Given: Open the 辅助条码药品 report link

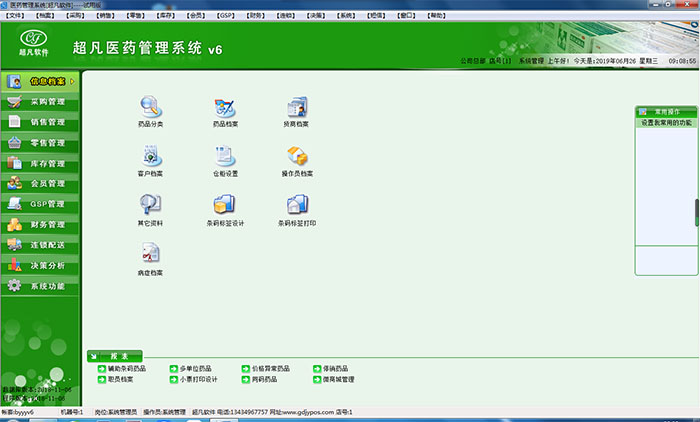Looking at the screenshot, I should 122,368.
